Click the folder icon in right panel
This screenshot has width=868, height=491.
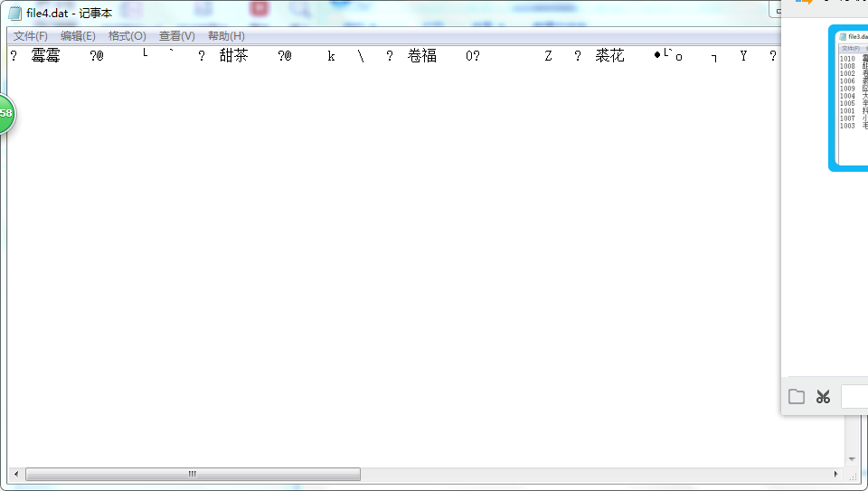pyautogui.click(x=797, y=396)
